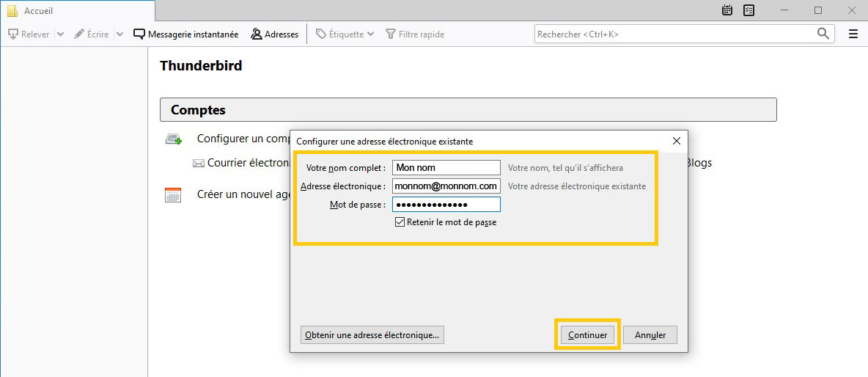Maximize the Thunderbird window

tap(818, 10)
